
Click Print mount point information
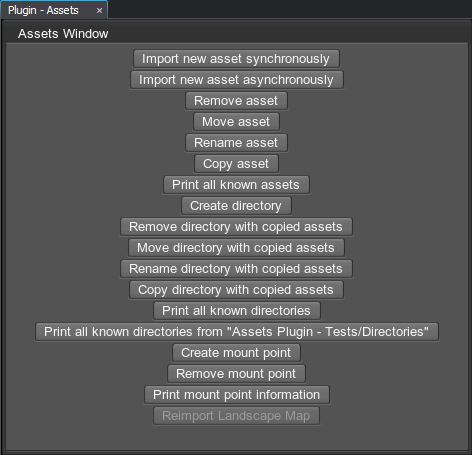237,395
